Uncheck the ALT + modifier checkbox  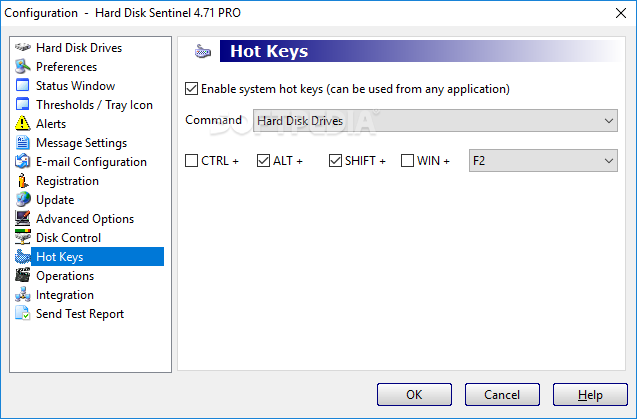coord(263,161)
